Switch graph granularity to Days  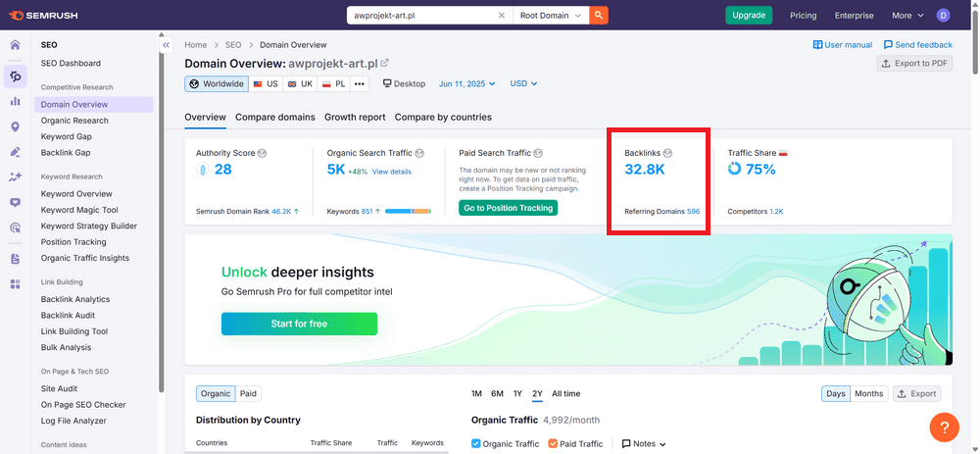(x=836, y=393)
